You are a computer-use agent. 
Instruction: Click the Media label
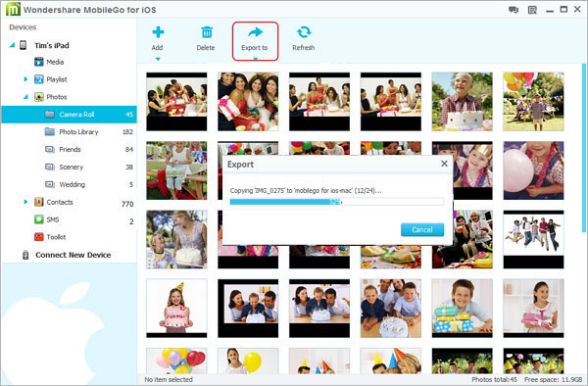55,62
